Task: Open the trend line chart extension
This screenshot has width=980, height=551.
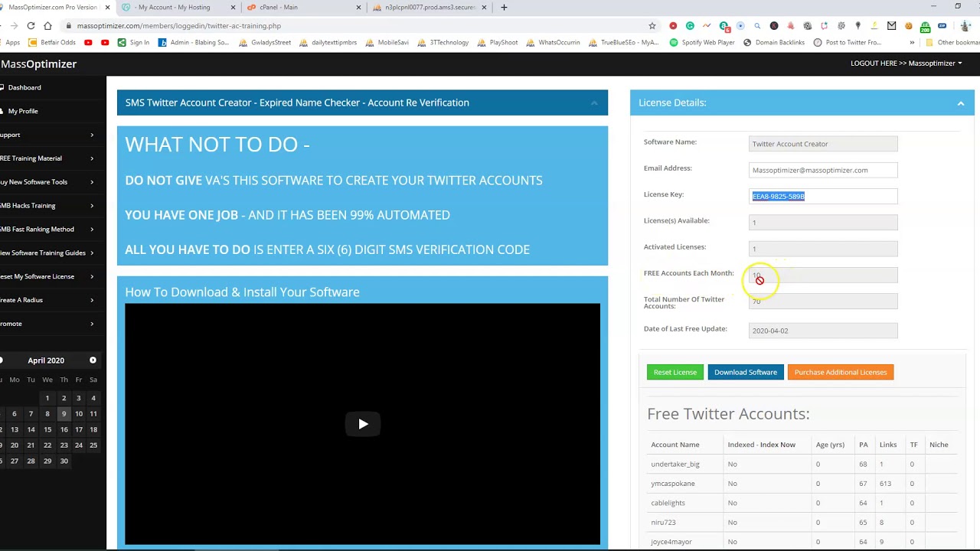Action: tap(707, 25)
